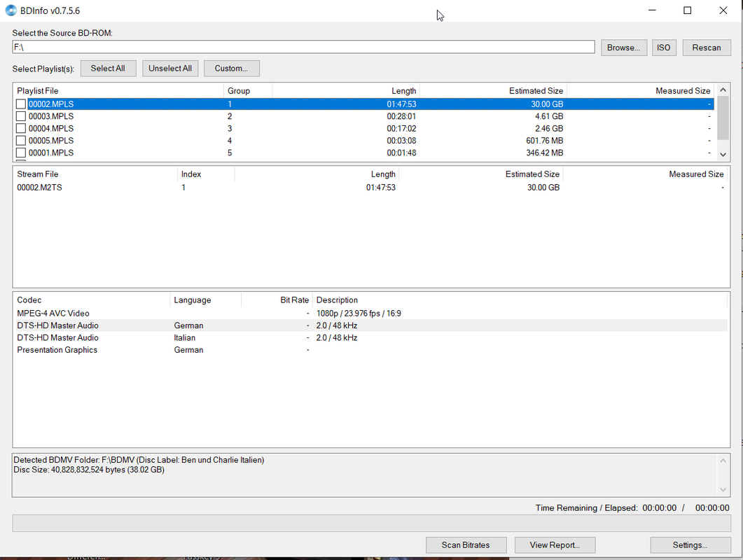Click the Detected BDMV Folder log line
Image resolution: width=743 pixels, height=560 pixels.
[x=139, y=460]
